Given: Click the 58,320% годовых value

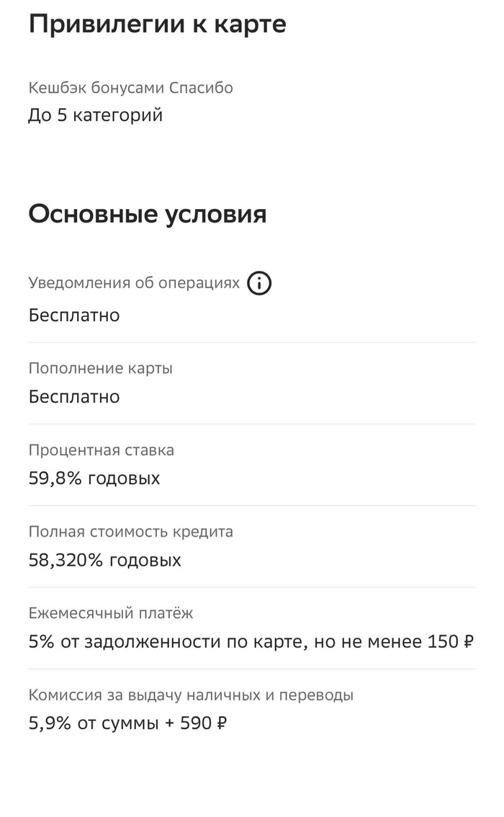Looking at the screenshot, I should pyautogui.click(x=105, y=561).
